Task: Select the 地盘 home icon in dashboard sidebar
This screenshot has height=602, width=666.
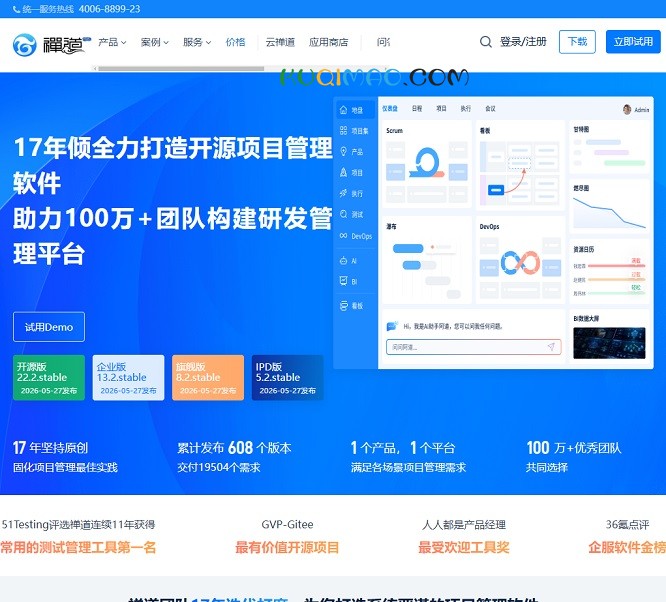Action: pos(344,110)
